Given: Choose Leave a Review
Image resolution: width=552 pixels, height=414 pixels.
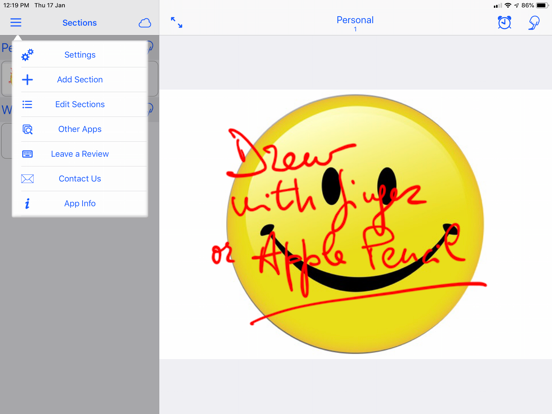Looking at the screenshot, I should 80,154.
